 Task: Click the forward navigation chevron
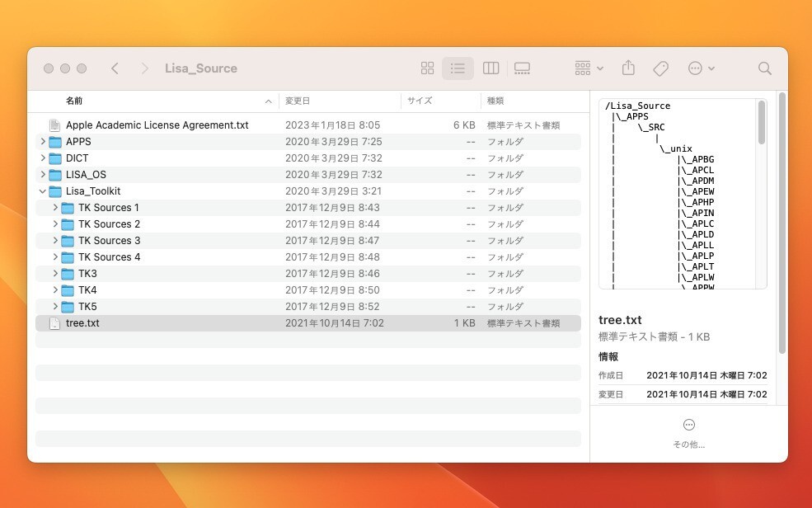(x=146, y=68)
